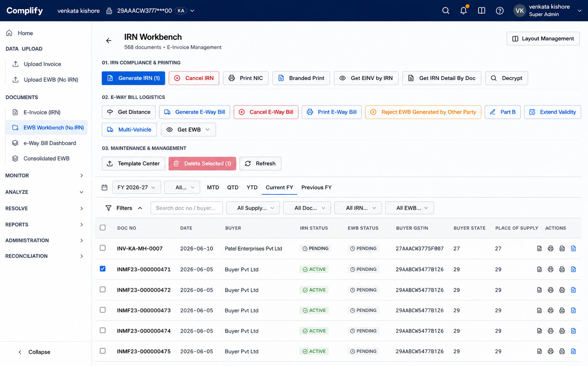Viewport: 588px width, 366px height.
Task: Click Generate E-Way Bill button
Action: pyautogui.click(x=194, y=112)
